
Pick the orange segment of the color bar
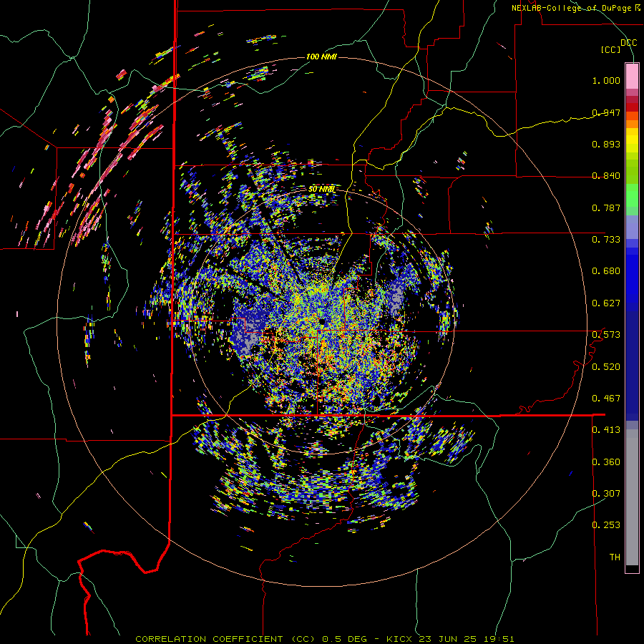(632, 124)
